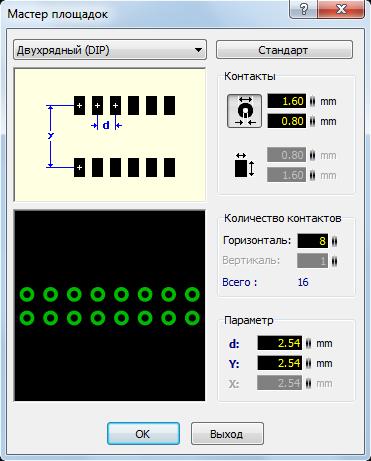The image size is (371, 461).
Task: Click the d parameter 2.54 field
Action: click(280, 343)
